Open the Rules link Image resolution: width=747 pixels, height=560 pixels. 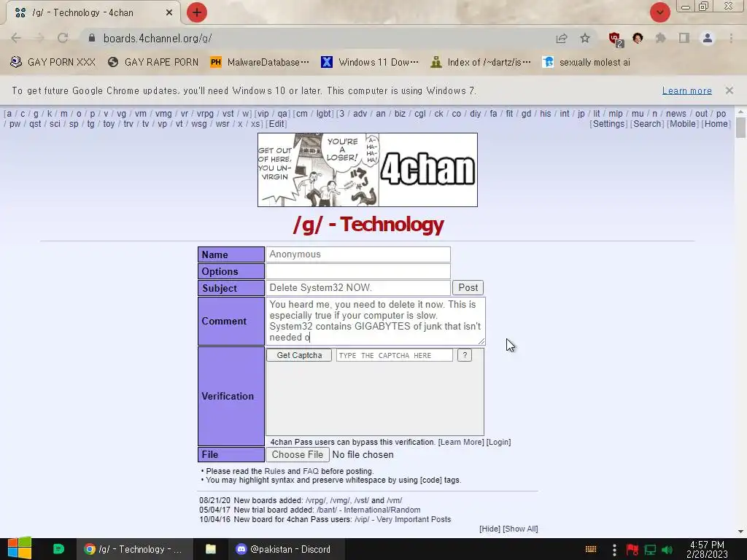tap(274, 472)
